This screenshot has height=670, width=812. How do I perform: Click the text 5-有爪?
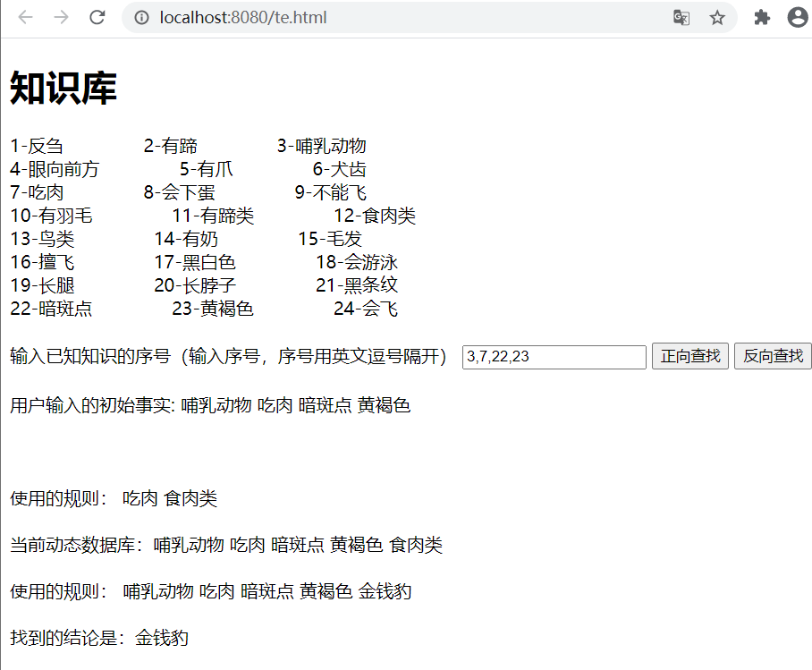tap(206, 169)
